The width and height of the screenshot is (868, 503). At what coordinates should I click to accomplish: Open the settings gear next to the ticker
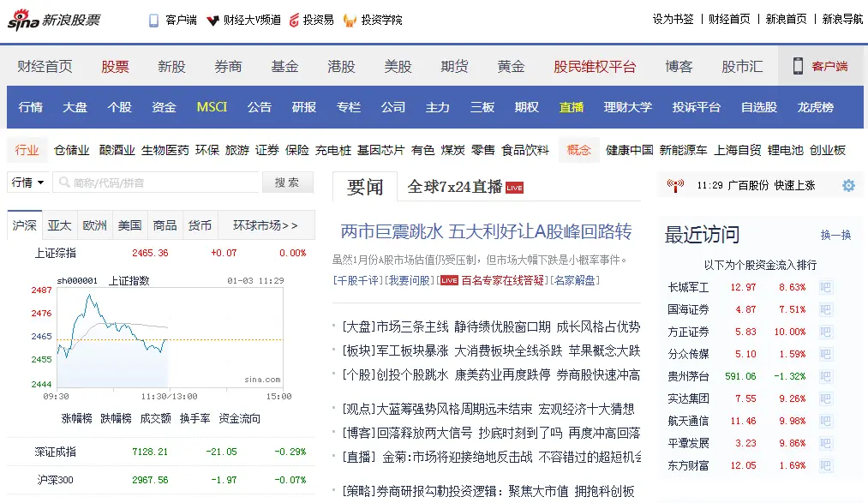tap(848, 185)
